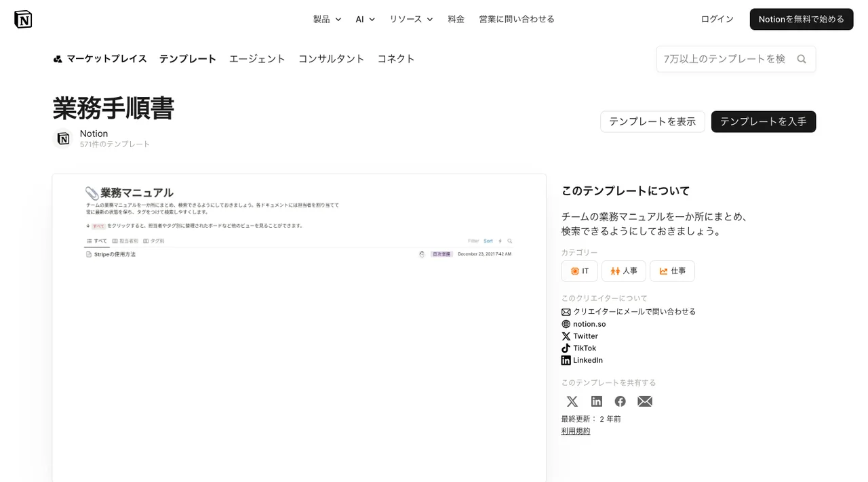Open the creator's TikTok link
This screenshot has height=482, width=868.
pyautogui.click(x=579, y=348)
